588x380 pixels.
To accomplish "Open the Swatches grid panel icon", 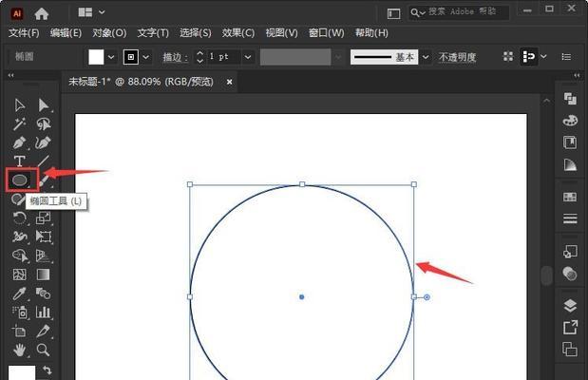I will 570,197.
